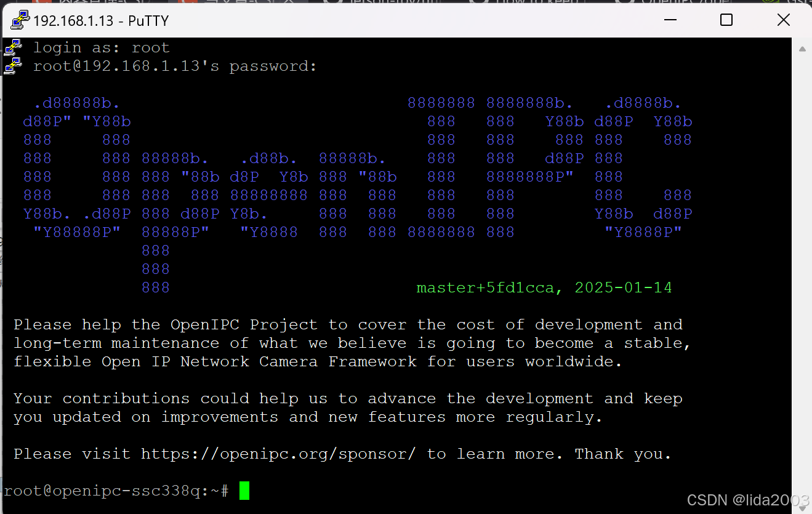The image size is (812, 514).
Task: Click the 'login as: root' line
Action: 101,47
